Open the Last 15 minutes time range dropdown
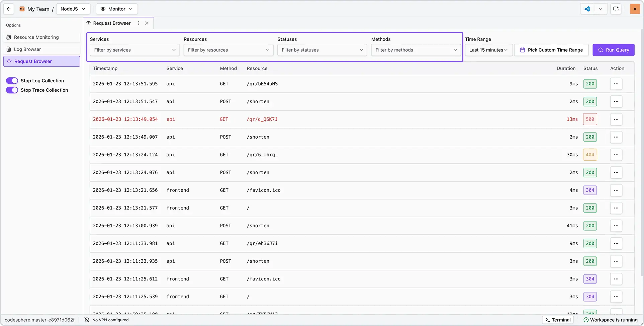 (x=488, y=50)
